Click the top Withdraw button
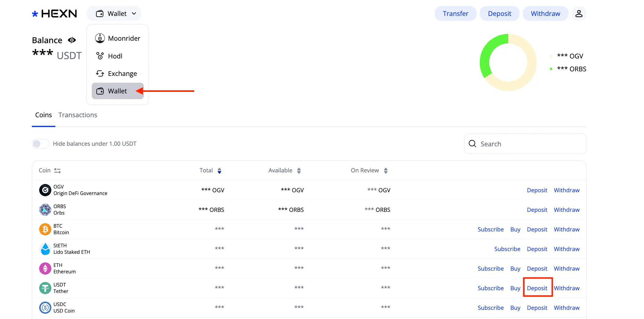Image resolution: width=644 pixels, height=319 pixels. [546, 13]
